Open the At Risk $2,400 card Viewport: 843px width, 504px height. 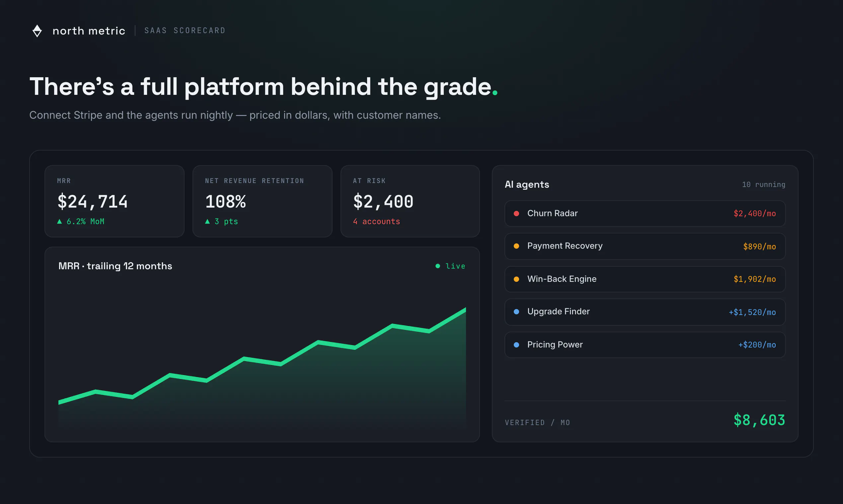tap(410, 201)
